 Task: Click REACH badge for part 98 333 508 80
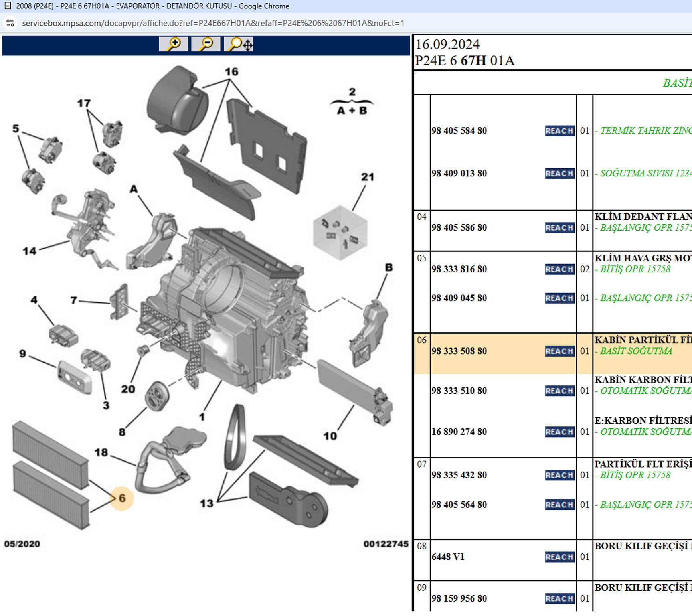[559, 351]
